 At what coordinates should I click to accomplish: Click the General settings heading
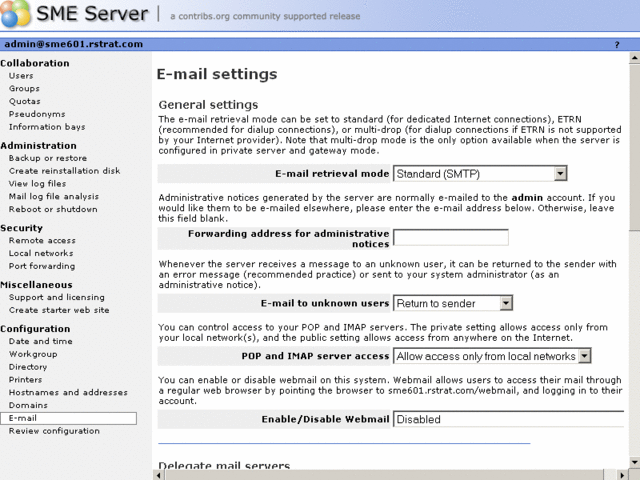click(208, 105)
